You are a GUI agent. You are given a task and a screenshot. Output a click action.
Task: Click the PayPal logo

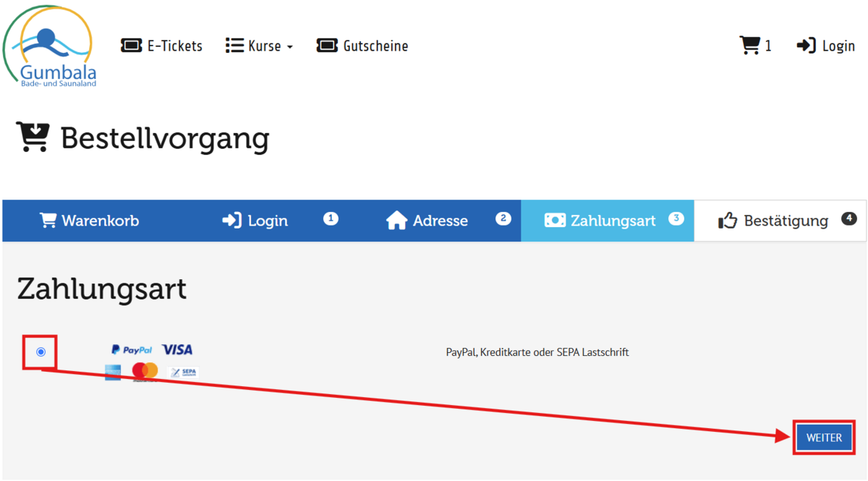click(132, 350)
